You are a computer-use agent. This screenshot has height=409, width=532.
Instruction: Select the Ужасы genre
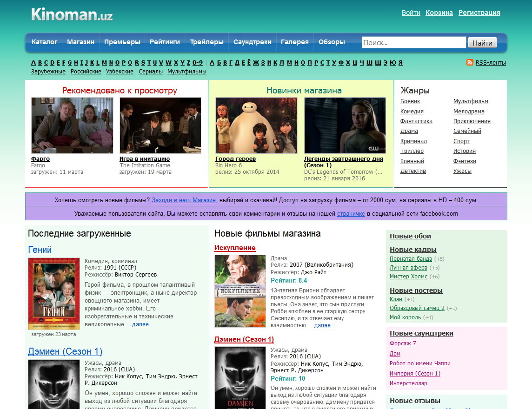[x=462, y=171]
